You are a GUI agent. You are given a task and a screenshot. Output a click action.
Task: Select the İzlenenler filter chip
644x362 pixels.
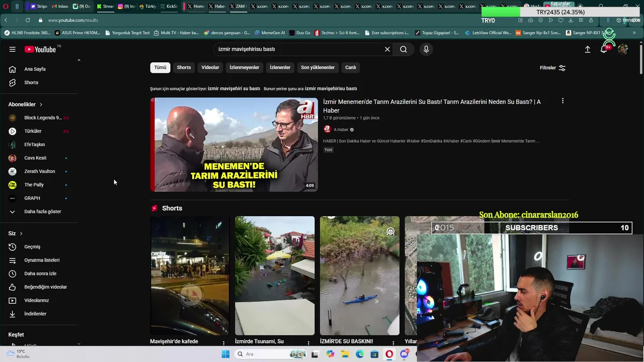click(280, 67)
